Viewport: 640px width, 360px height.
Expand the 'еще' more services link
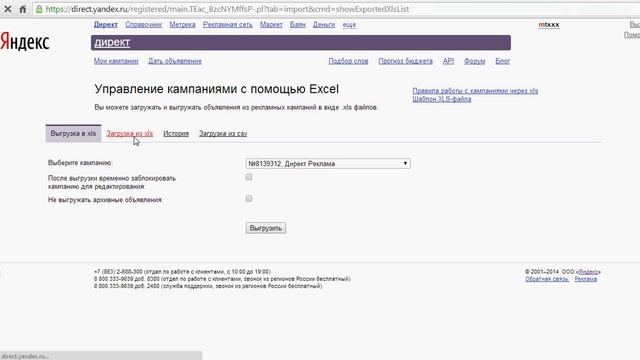tap(349, 24)
